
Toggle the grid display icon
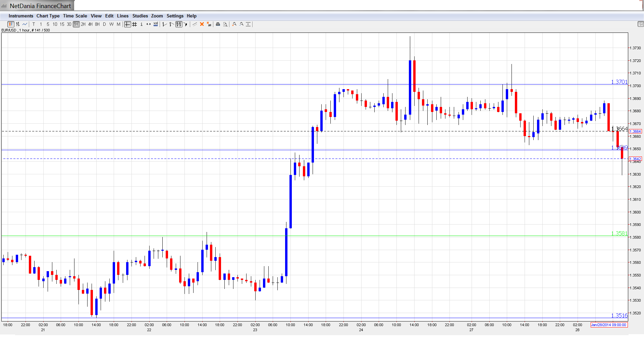pos(135,24)
